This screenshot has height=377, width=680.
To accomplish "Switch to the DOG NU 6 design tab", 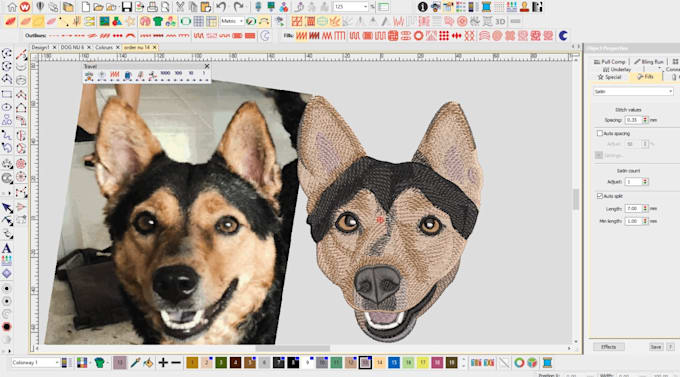I will 72,47.
